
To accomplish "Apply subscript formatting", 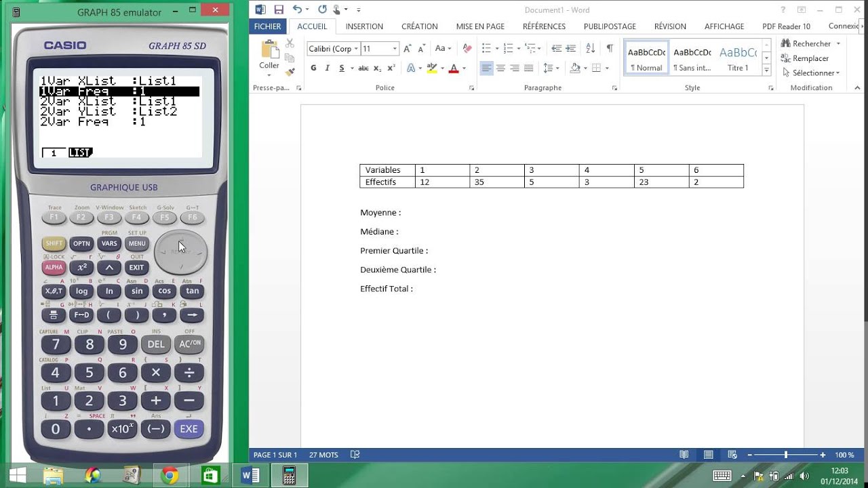I will [377, 68].
